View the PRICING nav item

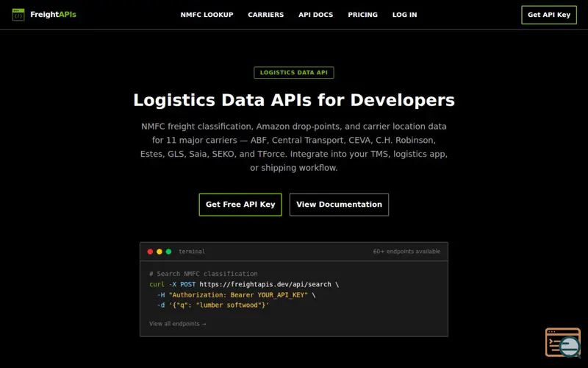(x=362, y=15)
